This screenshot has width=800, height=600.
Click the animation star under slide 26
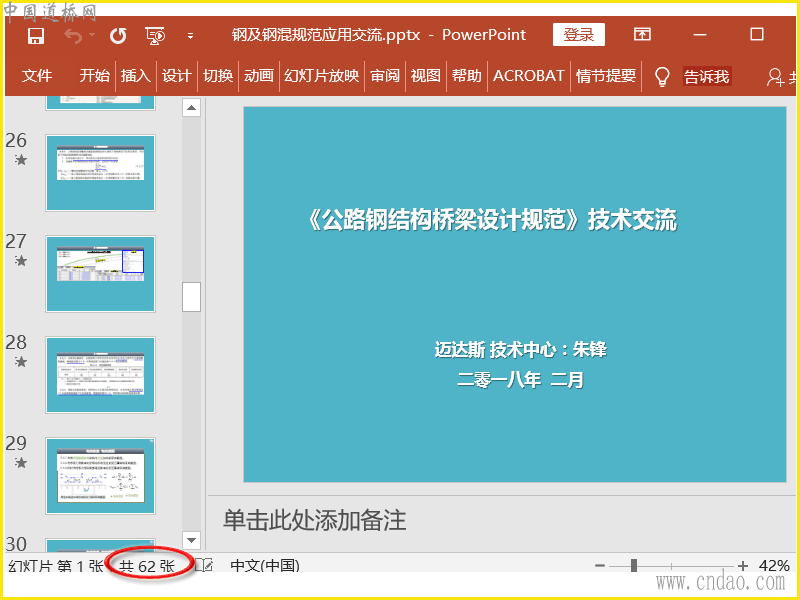coord(20,160)
